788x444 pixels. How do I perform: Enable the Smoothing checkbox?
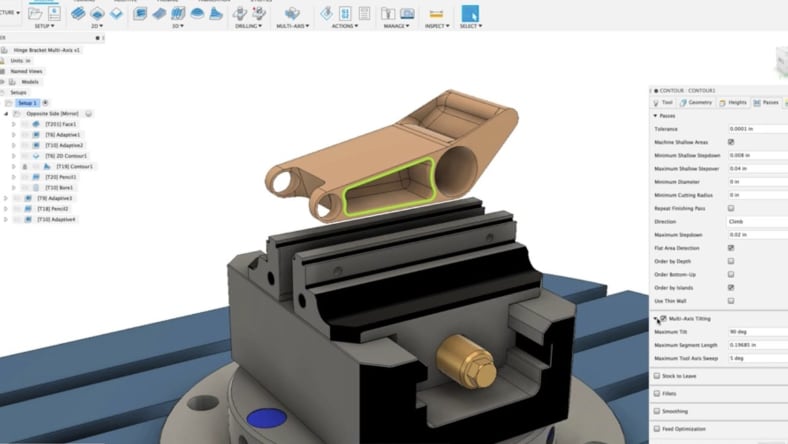(x=657, y=411)
